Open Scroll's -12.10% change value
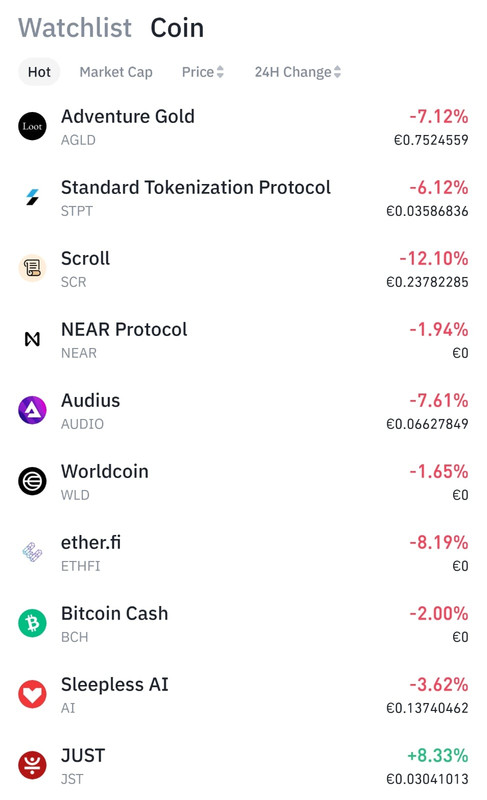Viewport: 487px width, 800px height. [x=433, y=258]
